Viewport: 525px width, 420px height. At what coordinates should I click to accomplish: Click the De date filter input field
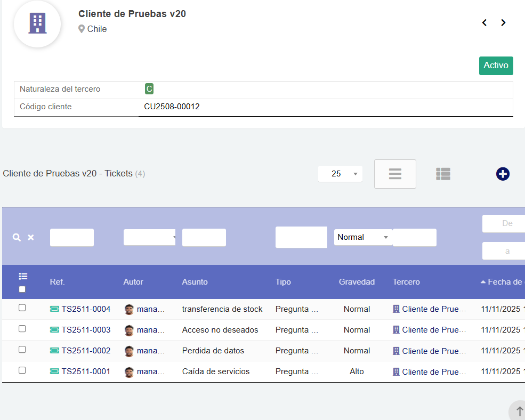[x=505, y=223]
